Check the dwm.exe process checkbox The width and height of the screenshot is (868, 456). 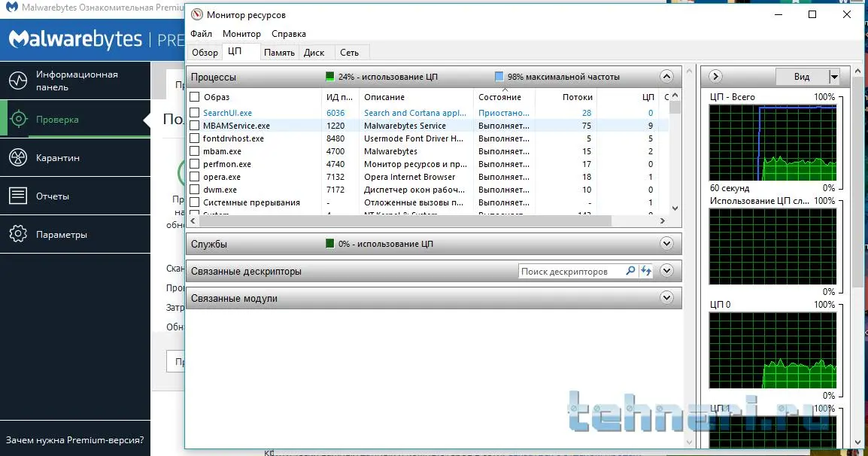[194, 190]
